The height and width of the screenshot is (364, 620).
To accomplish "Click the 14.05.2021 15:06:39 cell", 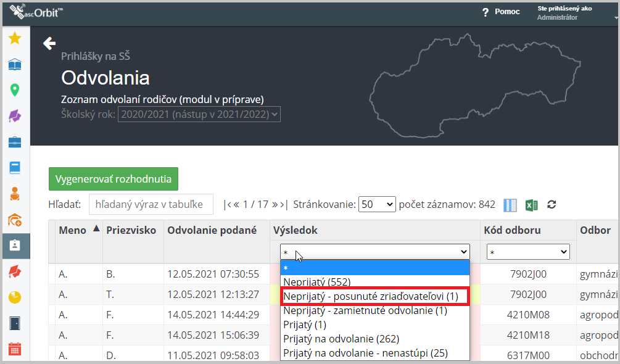I will click(x=213, y=335).
